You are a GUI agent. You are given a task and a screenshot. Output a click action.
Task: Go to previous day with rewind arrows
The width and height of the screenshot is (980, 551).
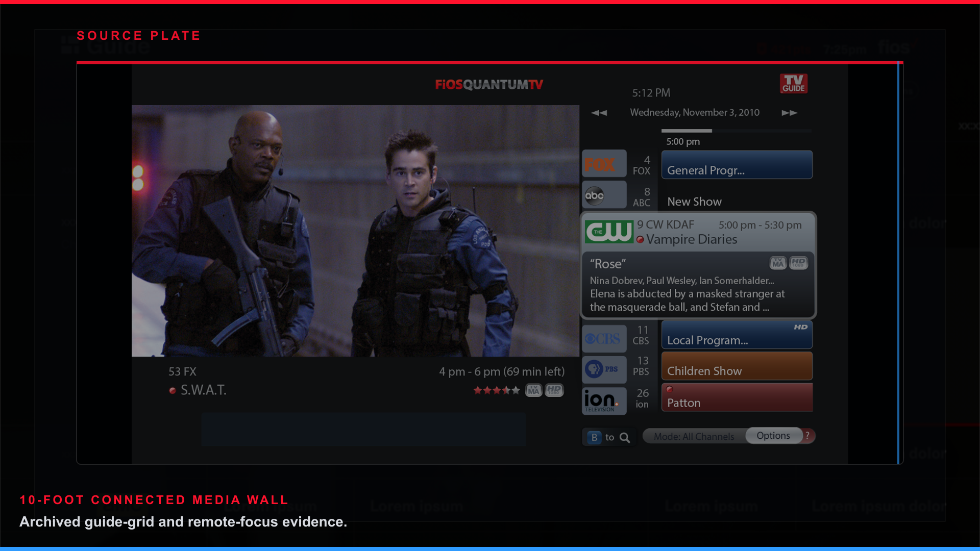tap(599, 113)
